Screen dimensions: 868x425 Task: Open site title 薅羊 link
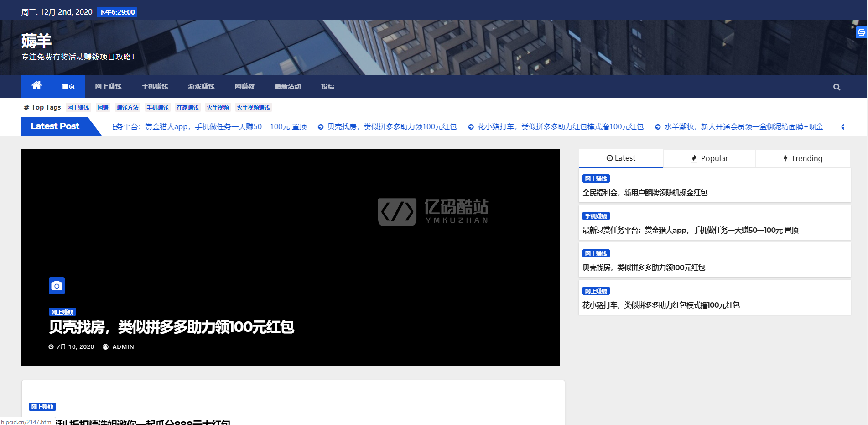click(x=36, y=41)
